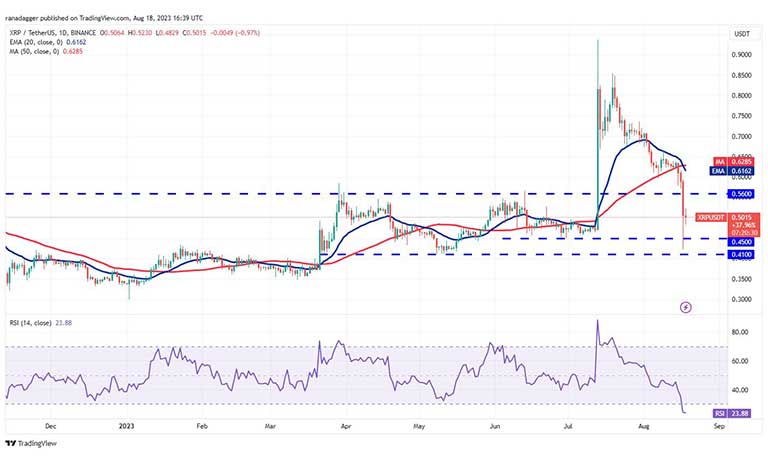Click the Sep label on time axis

pyautogui.click(x=719, y=426)
